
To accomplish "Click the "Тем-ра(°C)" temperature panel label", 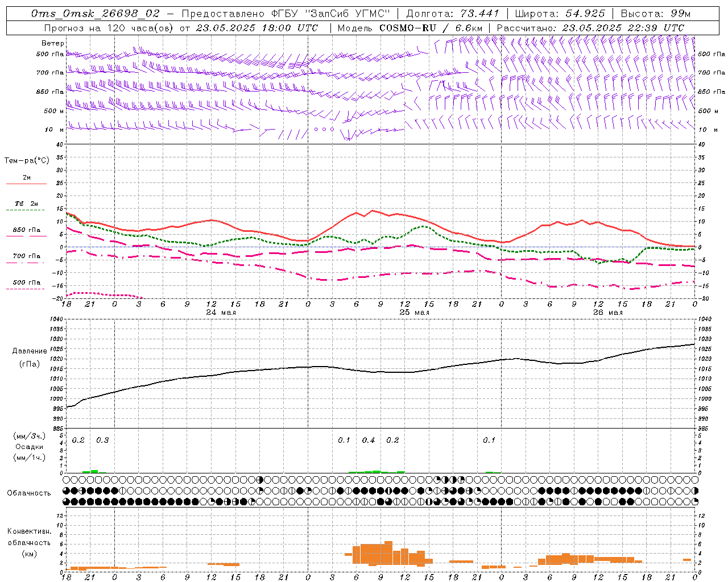I will (x=27, y=161).
